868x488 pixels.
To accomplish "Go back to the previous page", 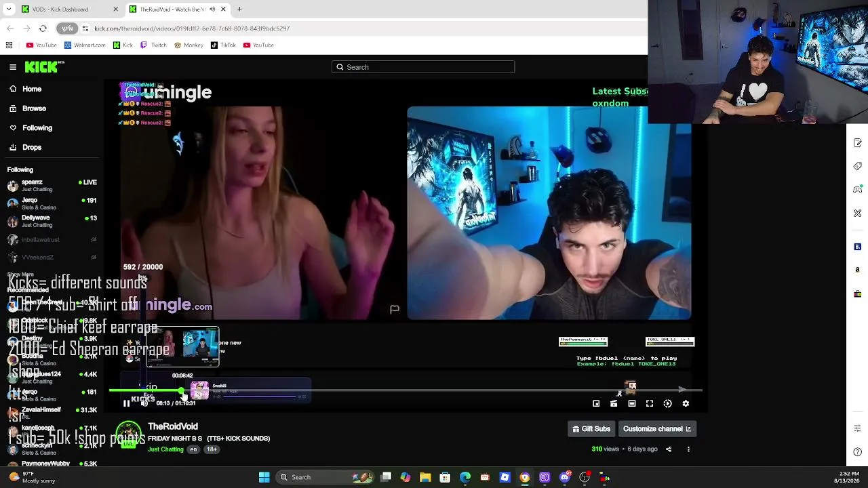I will [x=10, y=28].
